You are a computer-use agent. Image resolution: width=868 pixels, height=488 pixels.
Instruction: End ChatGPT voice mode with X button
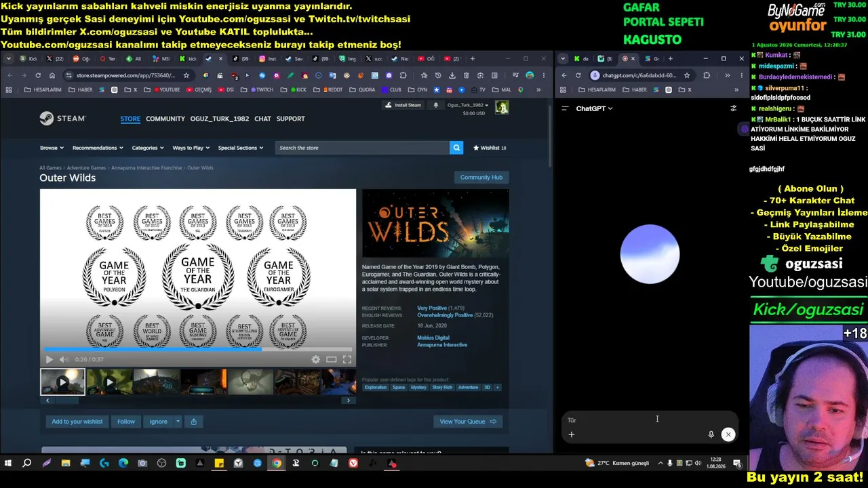point(728,434)
